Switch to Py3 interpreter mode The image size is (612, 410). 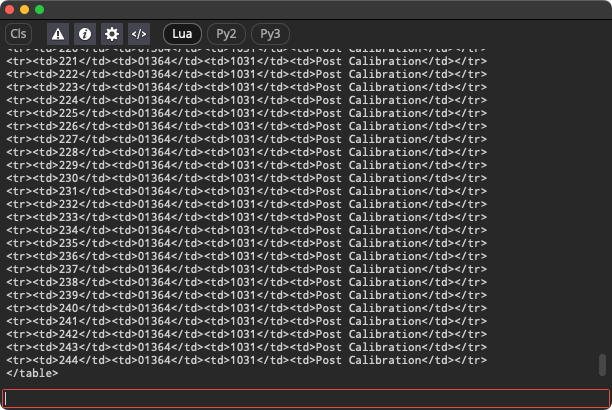click(x=270, y=34)
